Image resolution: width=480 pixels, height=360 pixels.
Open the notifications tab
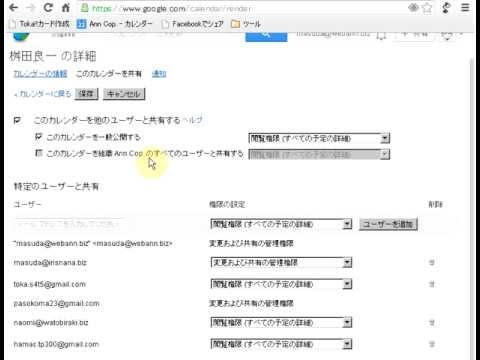point(159,74)
